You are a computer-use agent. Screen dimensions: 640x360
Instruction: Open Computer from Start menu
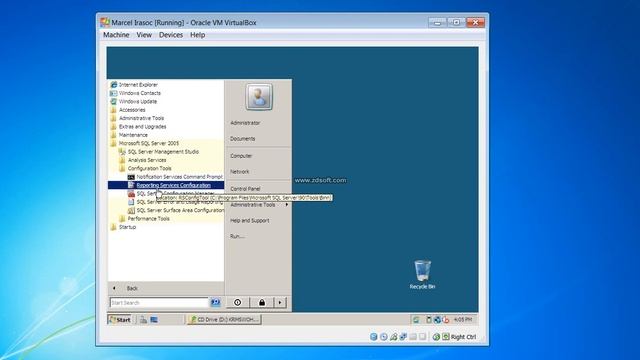241,156
